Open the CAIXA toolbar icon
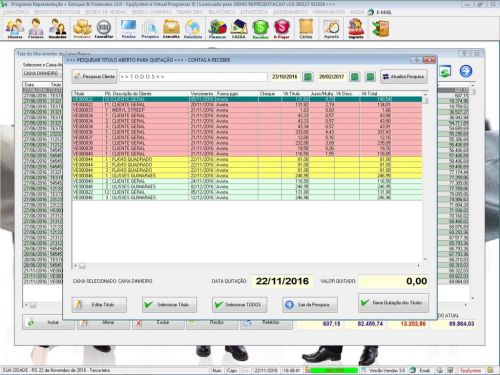500x375 pixels. (239, 28)
